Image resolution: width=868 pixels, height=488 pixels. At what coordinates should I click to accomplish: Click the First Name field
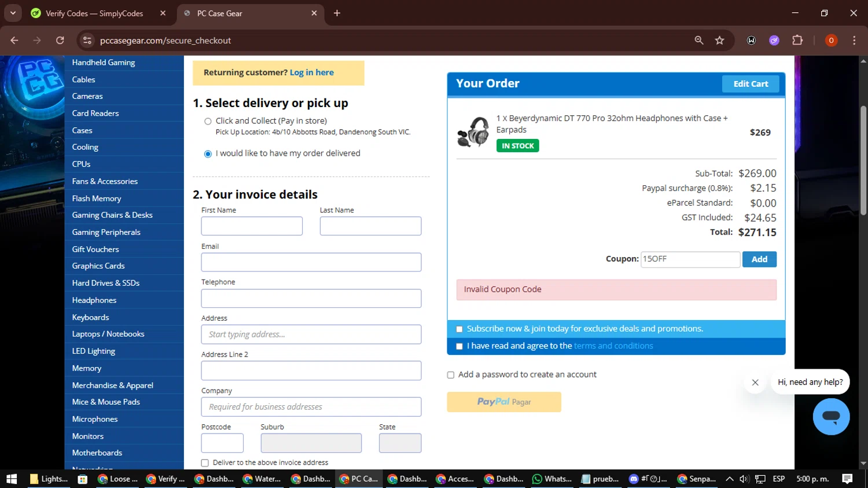252,226
